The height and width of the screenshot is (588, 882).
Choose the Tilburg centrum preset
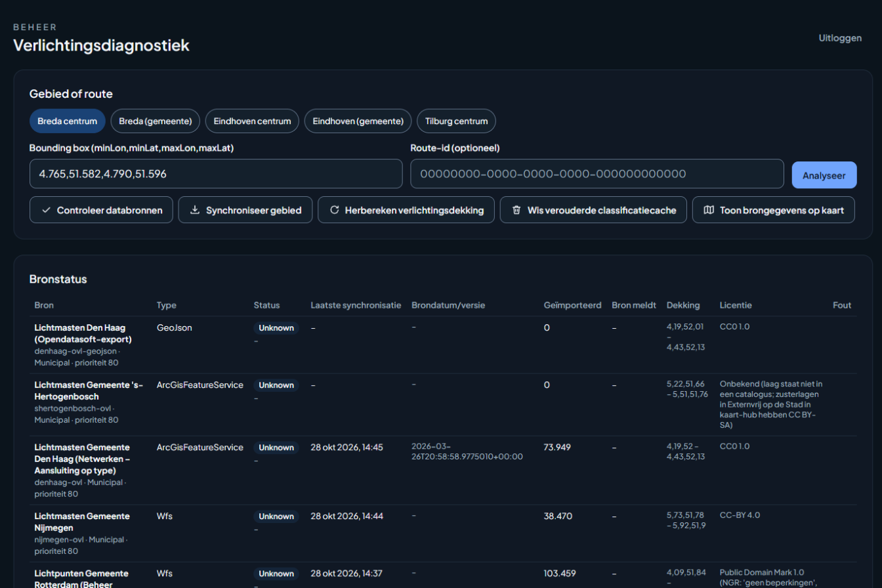[x=457, y=121]
